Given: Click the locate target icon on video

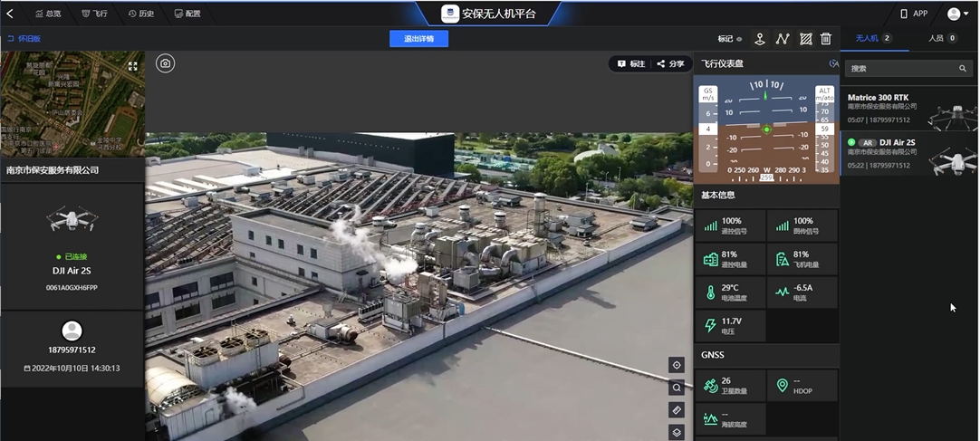Looking at the screenshot, I should click(x=677, y=365).
